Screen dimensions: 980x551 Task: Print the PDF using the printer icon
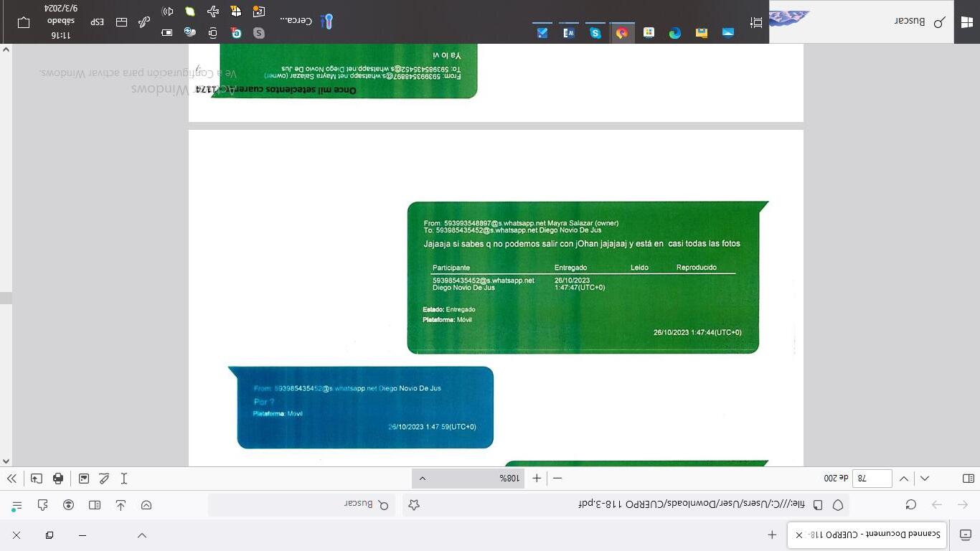(58, 479)
